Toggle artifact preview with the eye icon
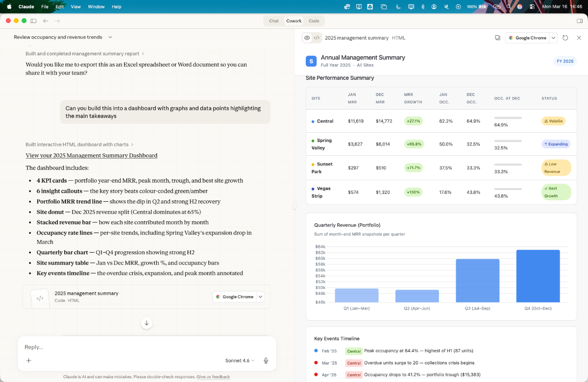 (x=307, y=38)
